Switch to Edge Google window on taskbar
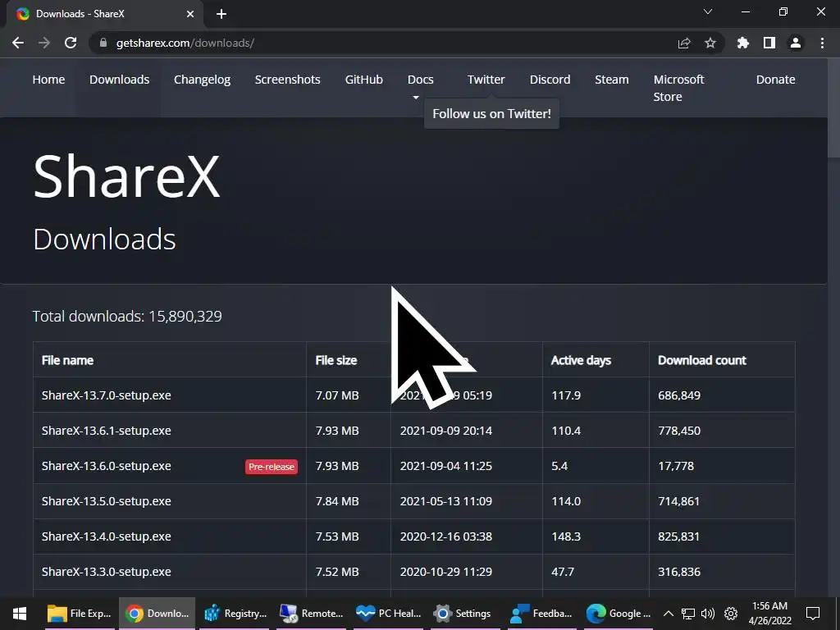The height and width of the screenshot is (630, 840). (x=619, y=614)
